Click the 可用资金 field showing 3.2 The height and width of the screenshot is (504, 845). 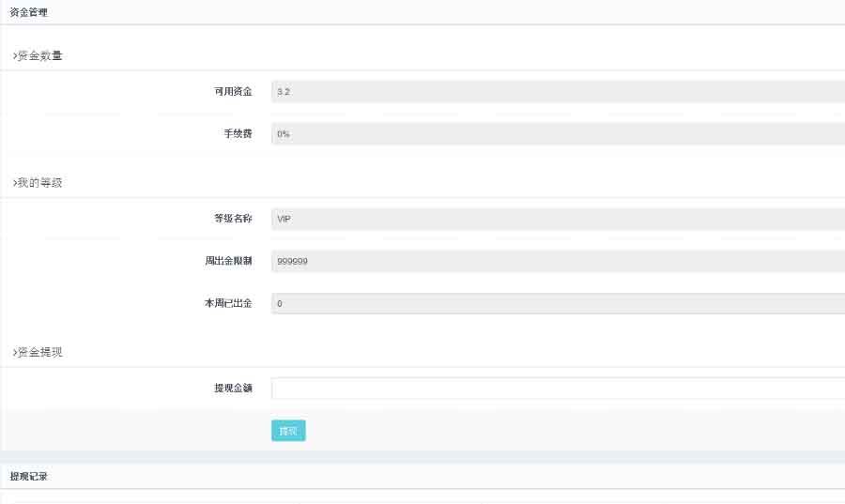coord(558,91)
